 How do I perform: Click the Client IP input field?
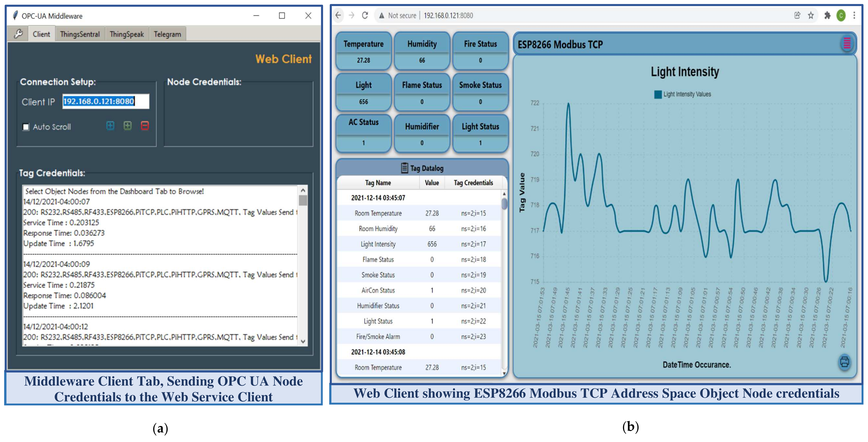tap(105, 101)
